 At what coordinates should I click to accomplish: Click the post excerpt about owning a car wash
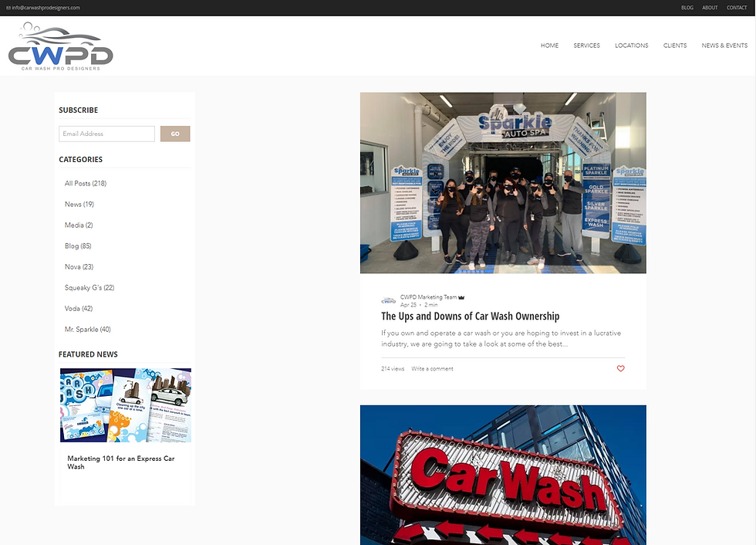coord(501,339)
